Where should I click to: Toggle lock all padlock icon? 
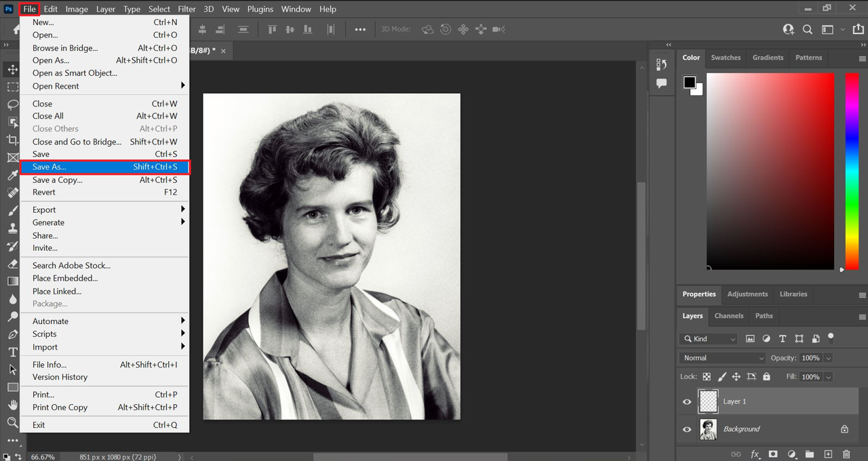click(x=766, y=377)
